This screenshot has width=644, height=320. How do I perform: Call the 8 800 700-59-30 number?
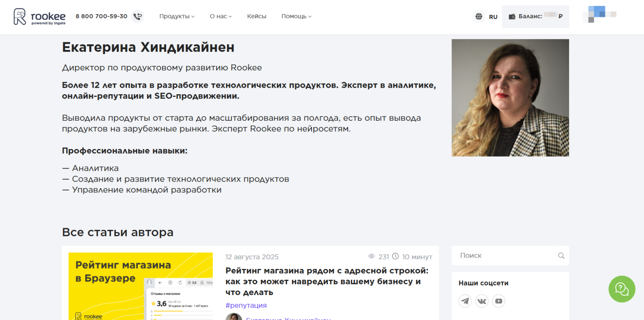point(101,17)
